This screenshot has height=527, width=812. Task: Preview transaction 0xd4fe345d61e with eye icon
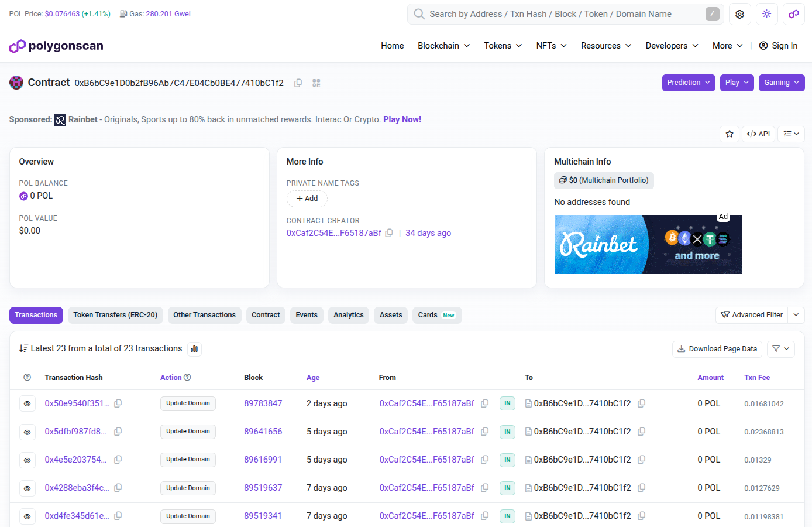[x=27, y=516]
